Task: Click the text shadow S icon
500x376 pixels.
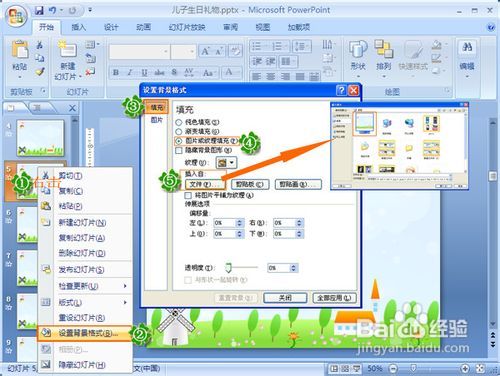Action: pos(174,72)
